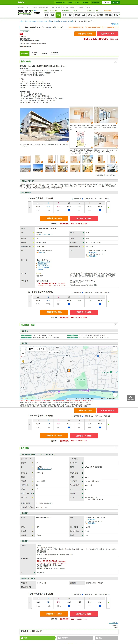Screen dimensions: 138x644
Task: Click the help icon beside 引渡可能時期
Action: [33, 485]
